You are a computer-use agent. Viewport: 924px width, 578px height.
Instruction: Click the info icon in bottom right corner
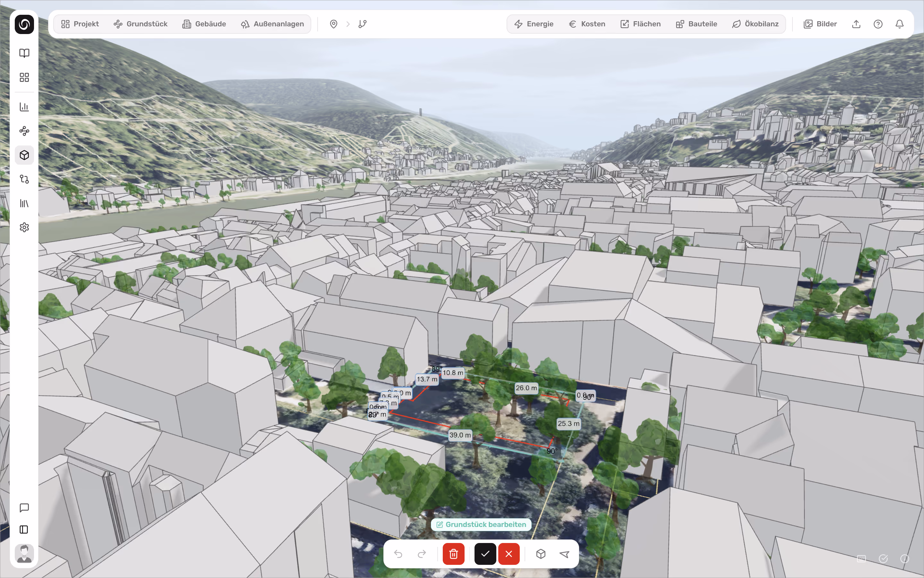[x=904, y=559]
